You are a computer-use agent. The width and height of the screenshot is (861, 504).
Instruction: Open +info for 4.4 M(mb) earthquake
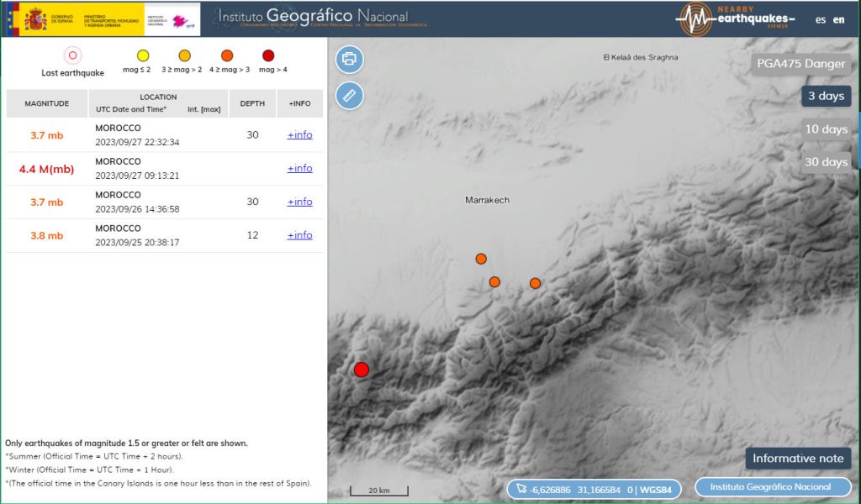click(x=299, y=168)
